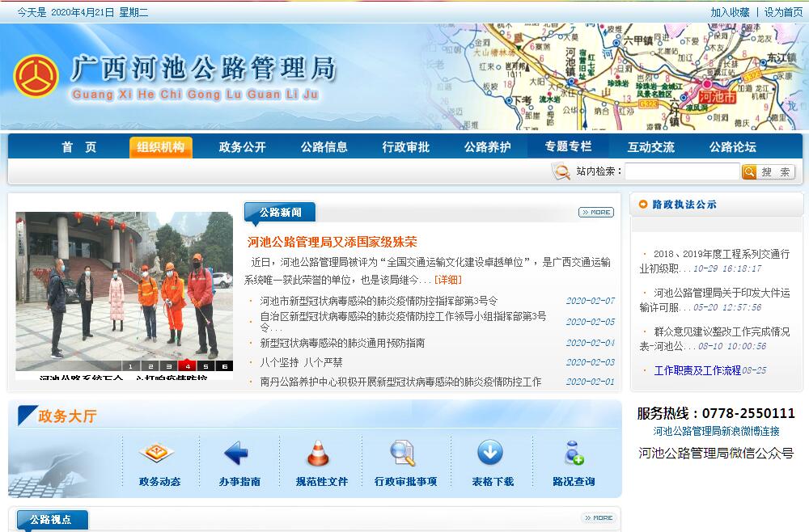
Task: Open the 政务动态 icon in 政务大厅
Action: [x=157, y=454]
